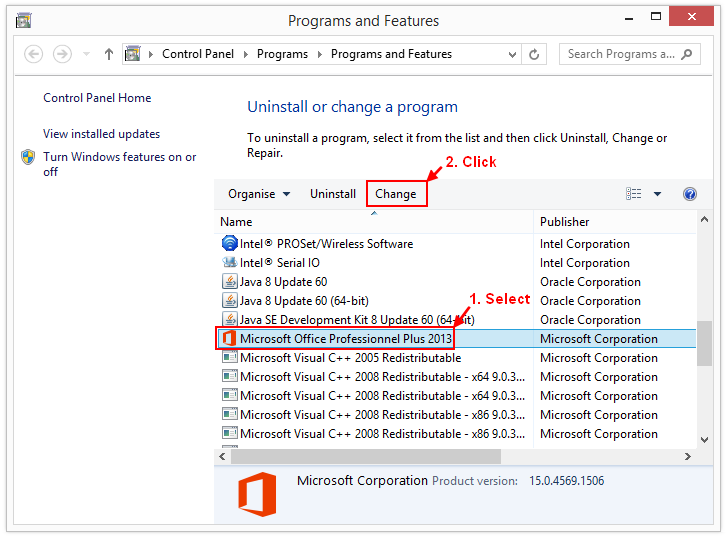This screenshot has height=540, width=728.
Task: Sort list by Publisher column header
Action: point(565,222)
